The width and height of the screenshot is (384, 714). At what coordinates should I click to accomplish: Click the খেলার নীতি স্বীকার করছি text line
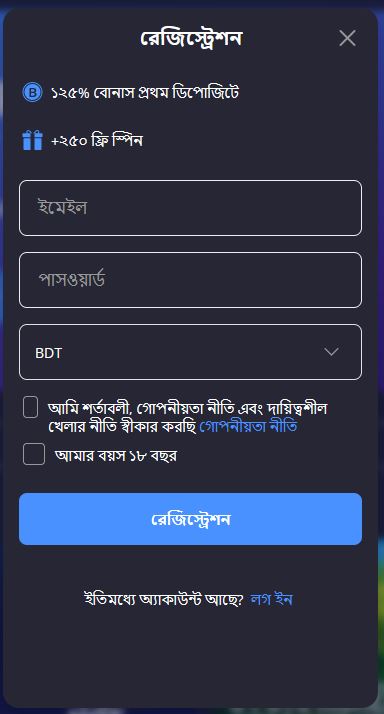pyautogui.click(x=122, y=427)
